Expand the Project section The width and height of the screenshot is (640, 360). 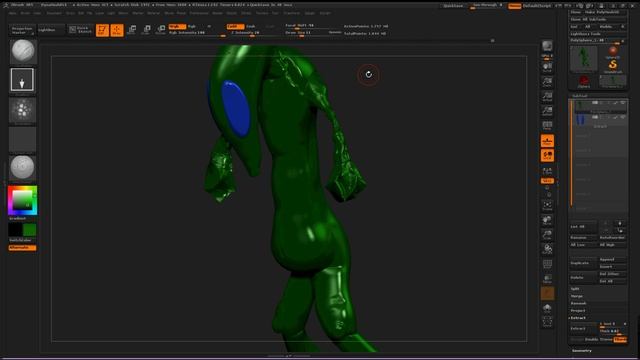click(x=578, y=311)
